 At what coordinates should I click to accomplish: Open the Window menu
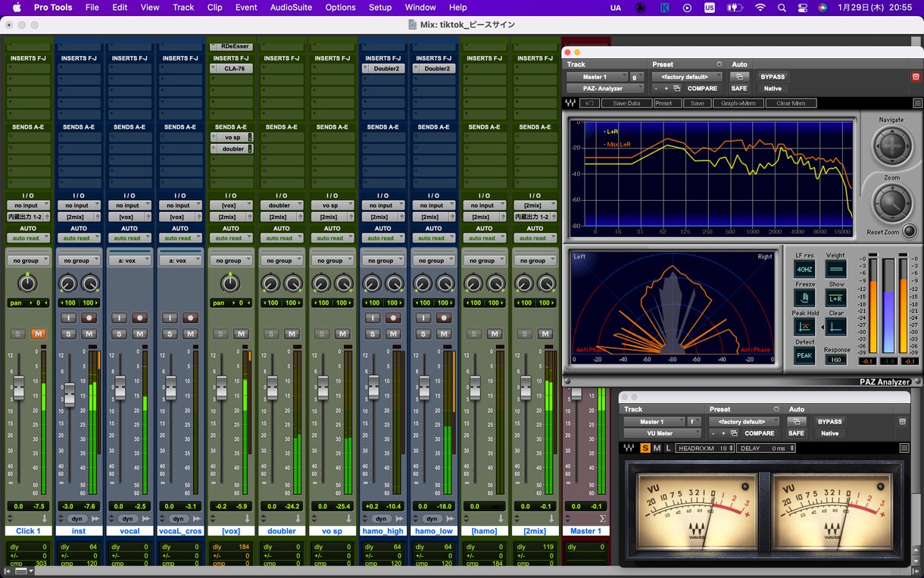(x=420, y=8)
